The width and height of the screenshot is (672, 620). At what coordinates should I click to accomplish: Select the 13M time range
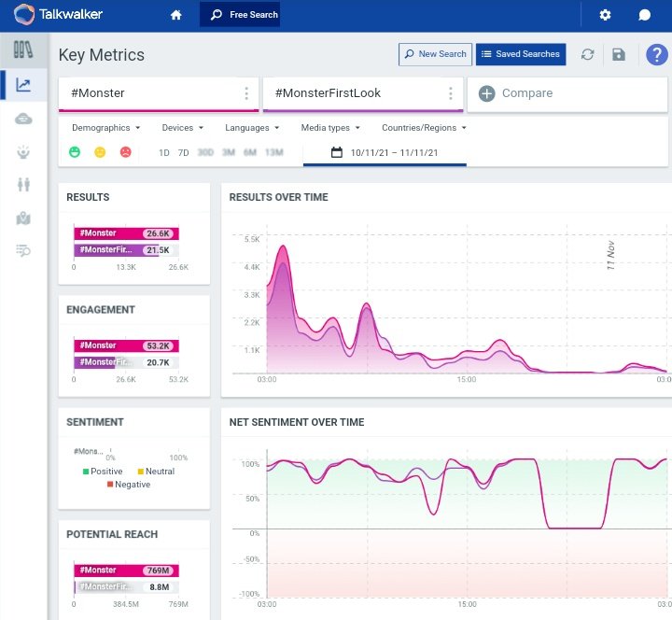274,152
